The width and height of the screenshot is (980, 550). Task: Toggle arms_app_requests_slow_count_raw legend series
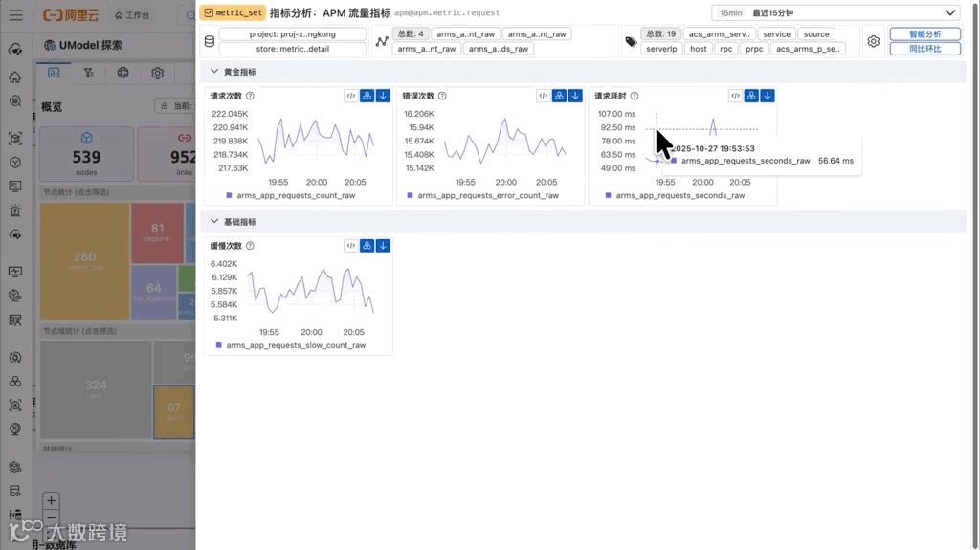coord(291,345)
